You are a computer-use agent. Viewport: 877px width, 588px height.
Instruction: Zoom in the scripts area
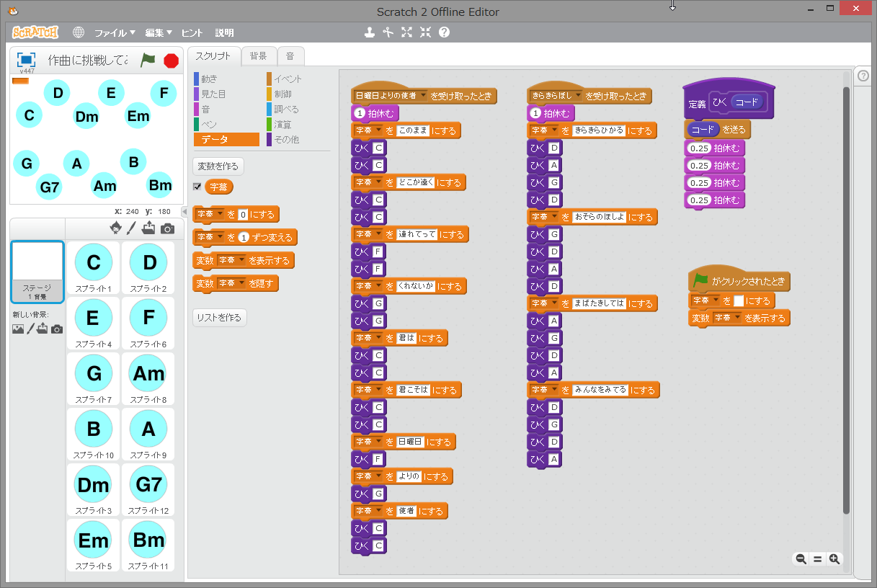(x=834, y=559)
